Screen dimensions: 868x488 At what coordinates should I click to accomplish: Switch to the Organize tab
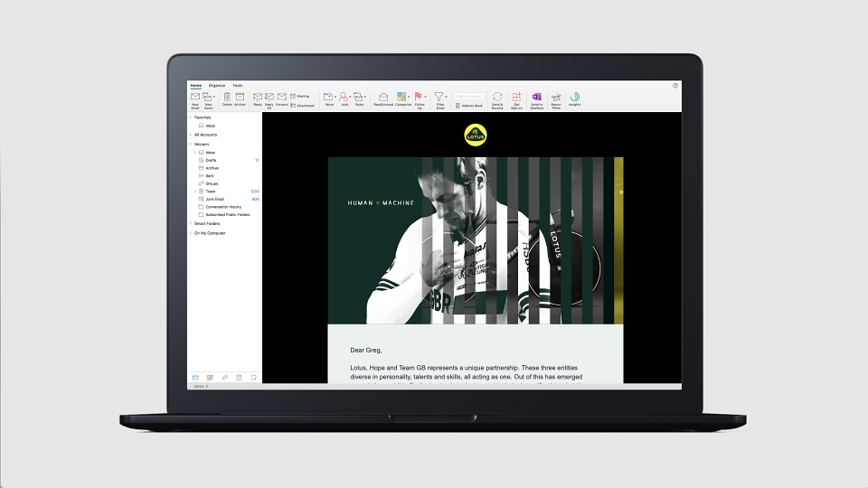217,86
